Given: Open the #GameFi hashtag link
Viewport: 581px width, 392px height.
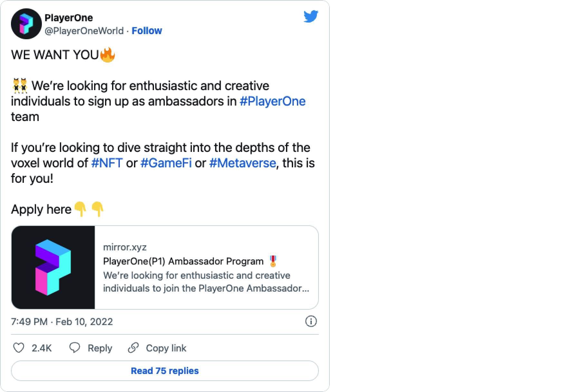Looking at the screenshot, I should (166, 163).
